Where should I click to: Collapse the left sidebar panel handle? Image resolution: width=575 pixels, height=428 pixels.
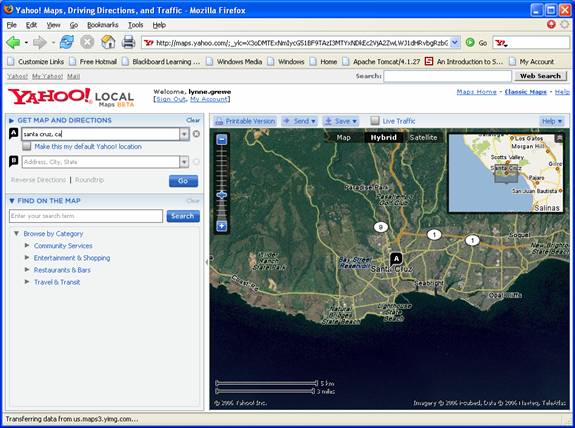click(206, 262)
